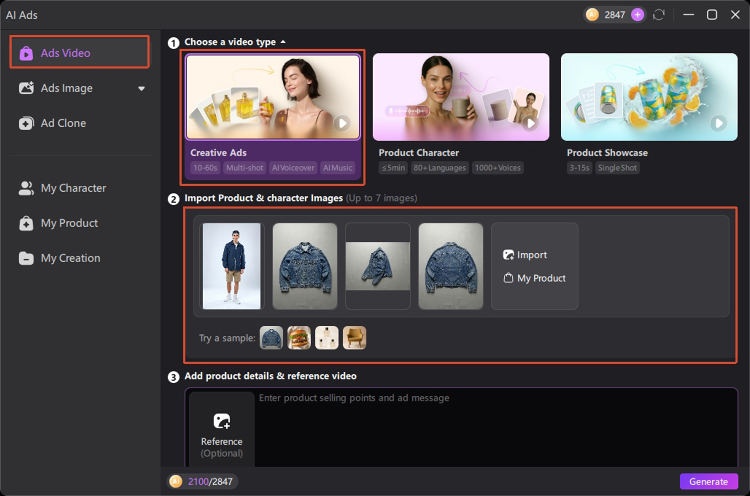This screenshot has height=496, width=750.
Task: Click the Multi-shot tag
Action: 244,168
